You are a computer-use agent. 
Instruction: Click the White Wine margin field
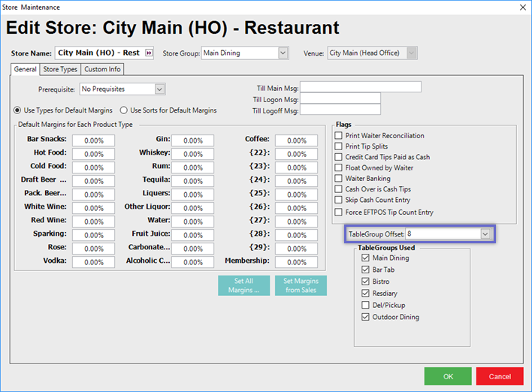point(93,208)
